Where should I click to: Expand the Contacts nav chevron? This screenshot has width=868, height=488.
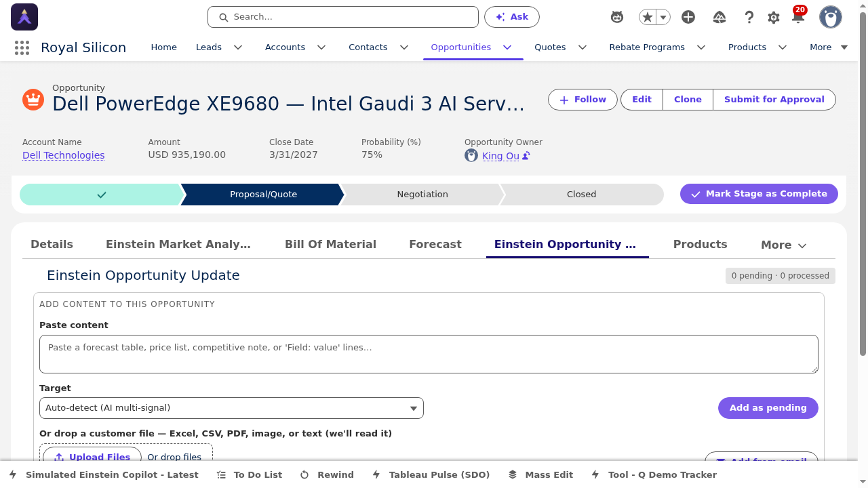coord(404,47)
